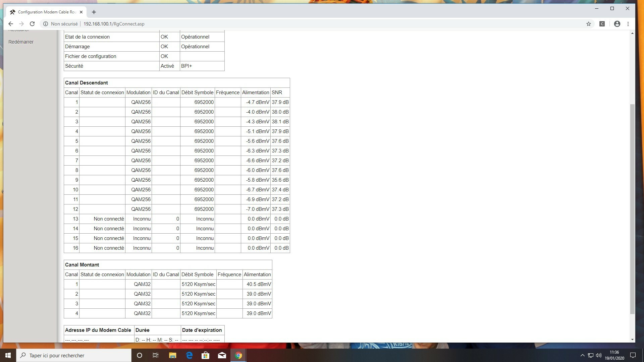
Task: Click Date d'expiration header
Action: click(x=202, y=330)
